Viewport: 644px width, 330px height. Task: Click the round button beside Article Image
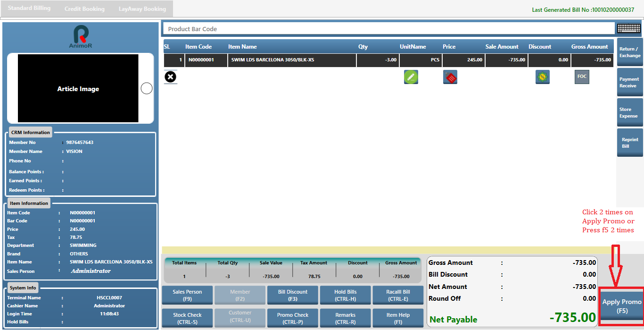147,88
